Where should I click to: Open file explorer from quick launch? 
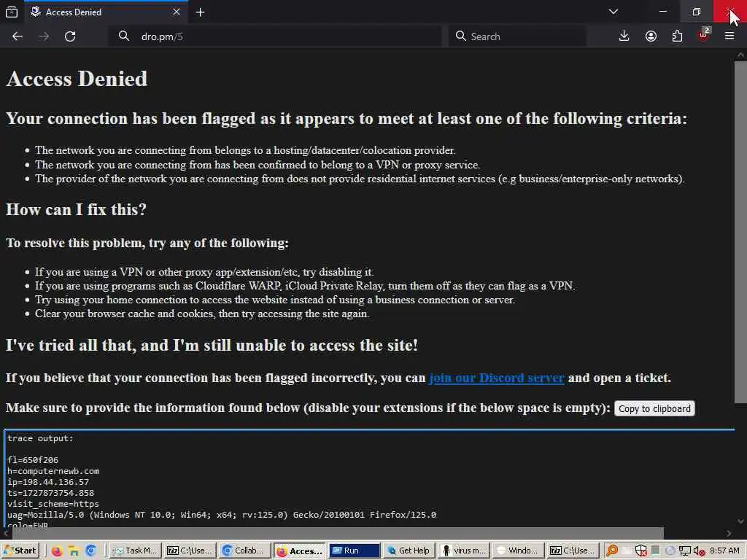pos(74,551)
